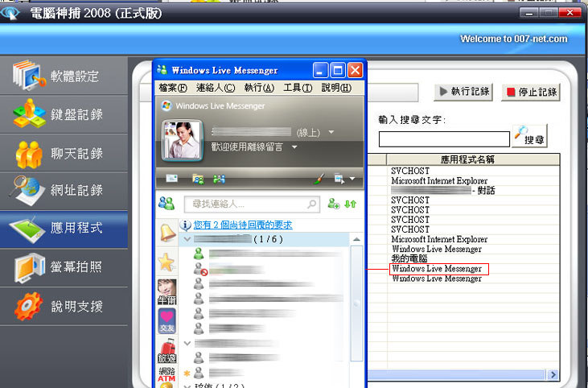Open Messenger sharing folders icon
Image resolution: width=588 pixels, height=388 pixels.
tap(198, 179)
